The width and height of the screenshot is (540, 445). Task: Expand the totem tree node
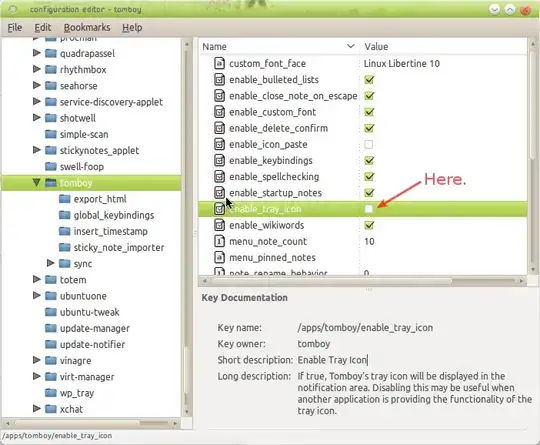click(37, 279)
